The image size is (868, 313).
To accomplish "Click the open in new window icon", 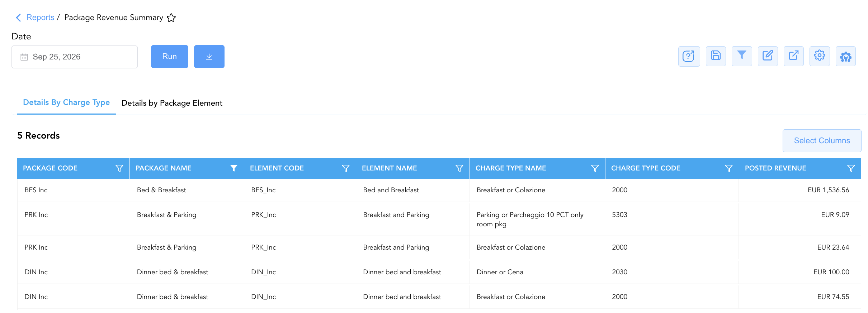I will pyautogui.click(x=794, y=56).
